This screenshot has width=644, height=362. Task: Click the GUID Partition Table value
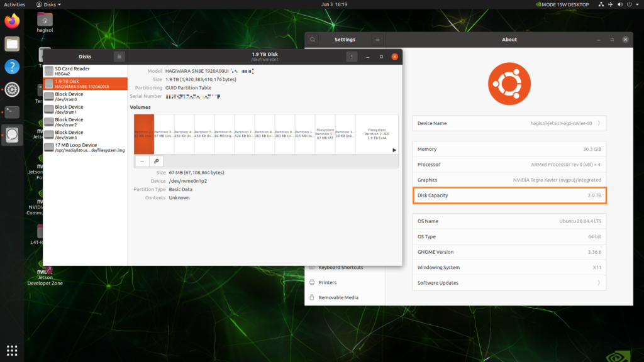pos(188,88)
